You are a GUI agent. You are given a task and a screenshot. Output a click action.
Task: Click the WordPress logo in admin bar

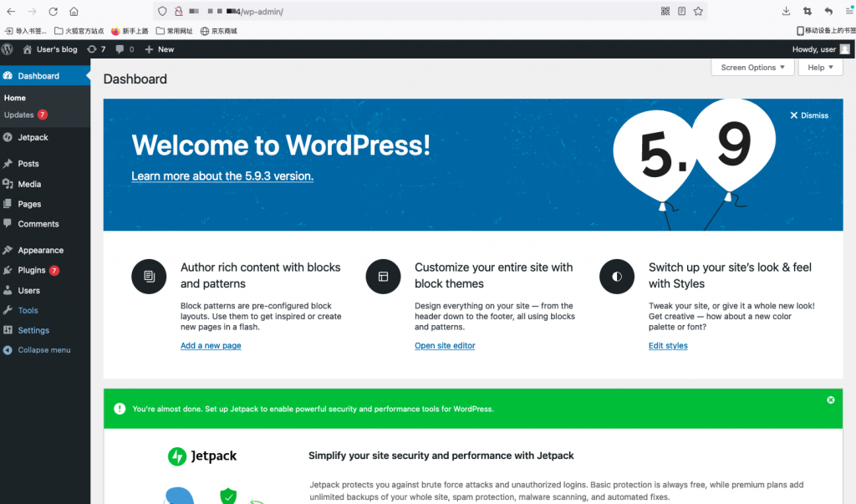(x=7, y=49)
